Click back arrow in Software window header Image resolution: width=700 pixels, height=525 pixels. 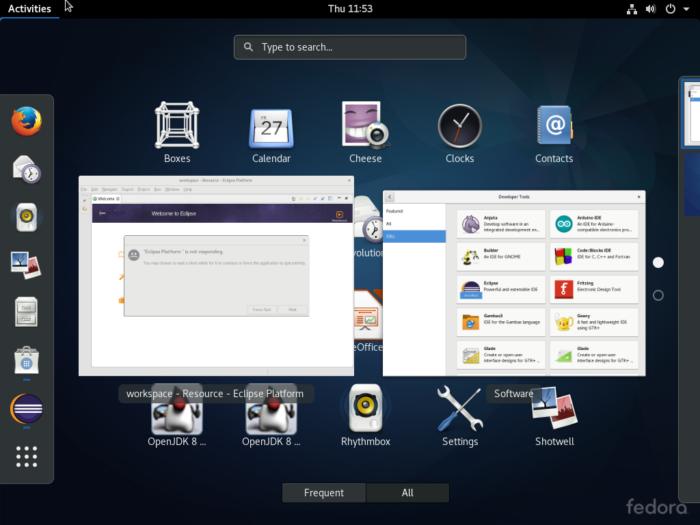[390, 197]
